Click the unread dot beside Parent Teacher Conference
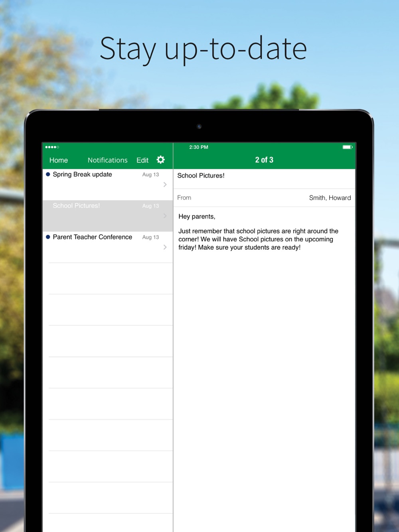This screenshot has height=532, width=399. click(x=48, y=237)
